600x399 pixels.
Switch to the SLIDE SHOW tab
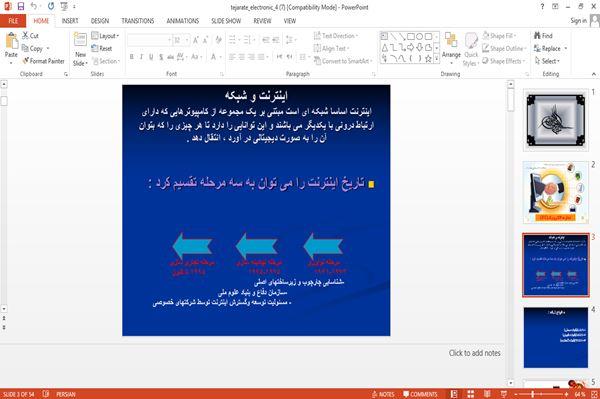click(226, 21)
